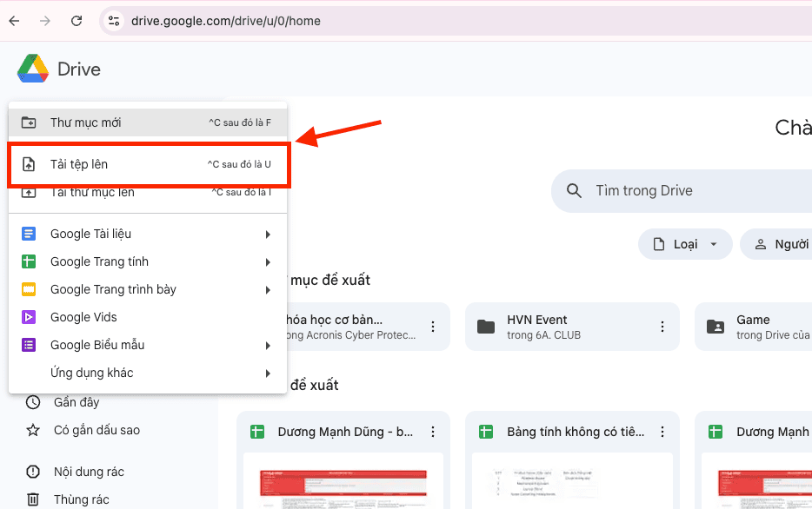Select Google Vids menu item
Image resolution: width=812 pixels, height=509 pixels.
click(x=148, y=317)
